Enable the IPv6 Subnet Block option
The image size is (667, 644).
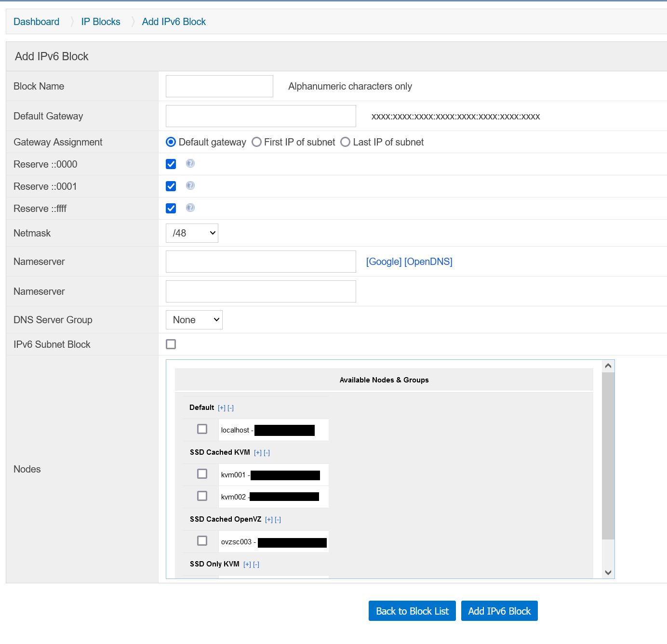[x=171, y=344]
